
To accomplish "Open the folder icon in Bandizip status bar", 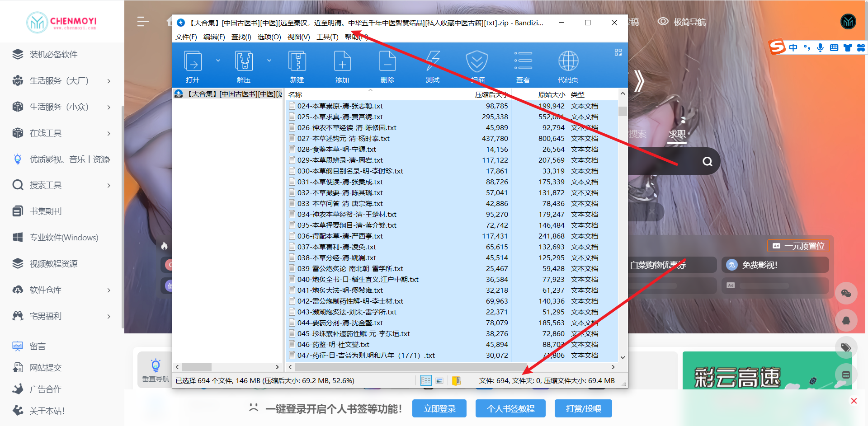I will click(457, 380).
